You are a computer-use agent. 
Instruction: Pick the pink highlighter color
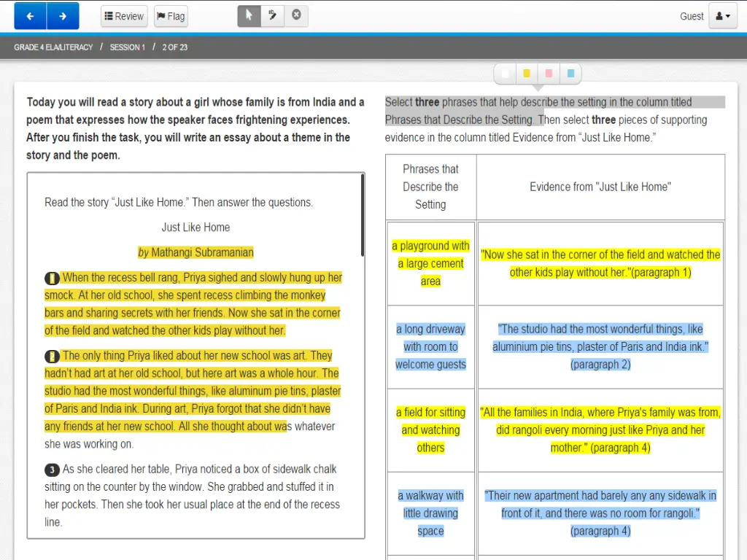click(549, 74)
